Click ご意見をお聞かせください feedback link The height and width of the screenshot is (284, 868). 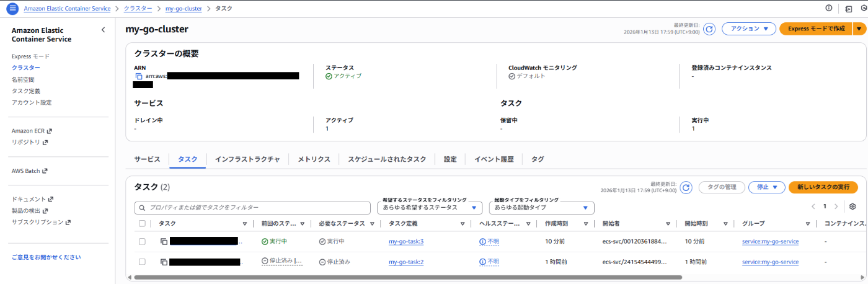tap(46, 257)
